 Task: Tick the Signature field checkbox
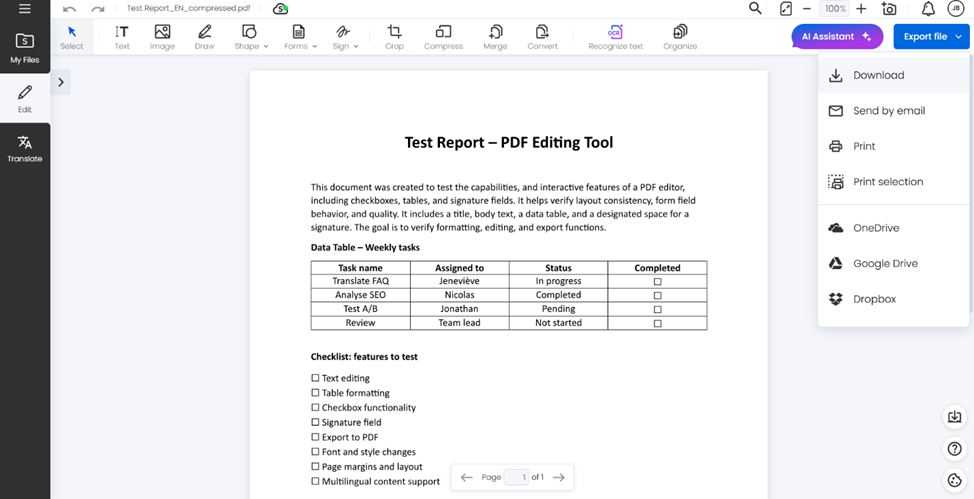click(315, 423)
